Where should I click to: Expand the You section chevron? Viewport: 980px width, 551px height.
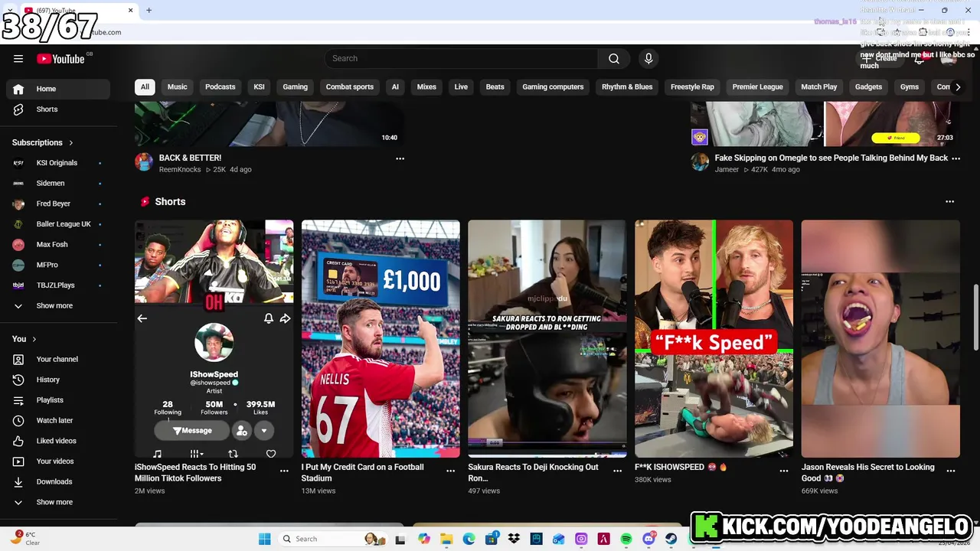[34, 339]
